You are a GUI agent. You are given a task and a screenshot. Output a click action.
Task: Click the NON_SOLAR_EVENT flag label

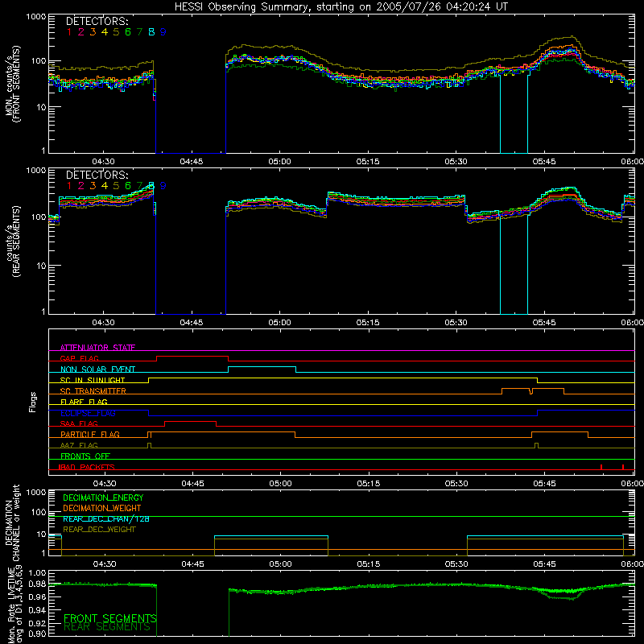(97, 369)
